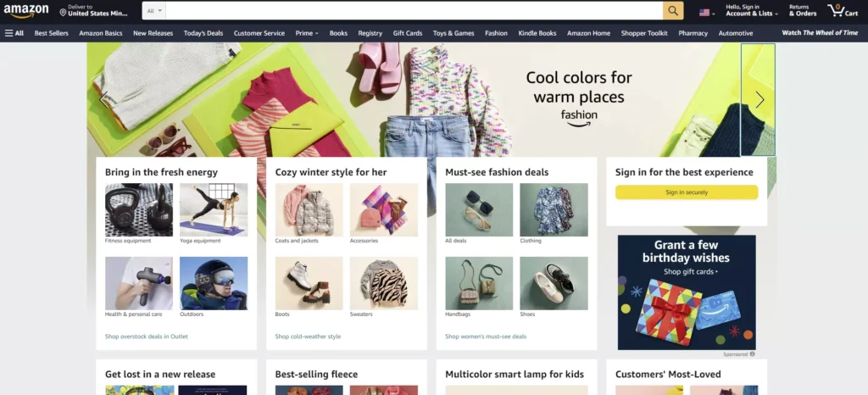868x395 pixels.
Task: Open Registry nav item
Action: [370, 33]
